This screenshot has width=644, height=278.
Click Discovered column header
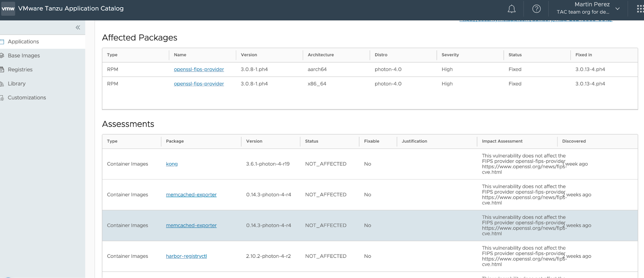[574, 141]
